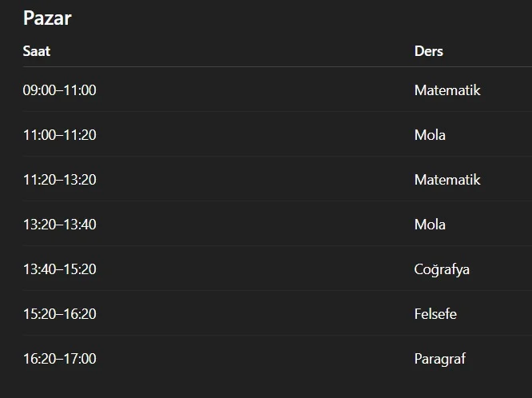Select the 13:20–13:40 time cell
The height and width of the screenshot is (398, 532).
(x=59, y=225)
